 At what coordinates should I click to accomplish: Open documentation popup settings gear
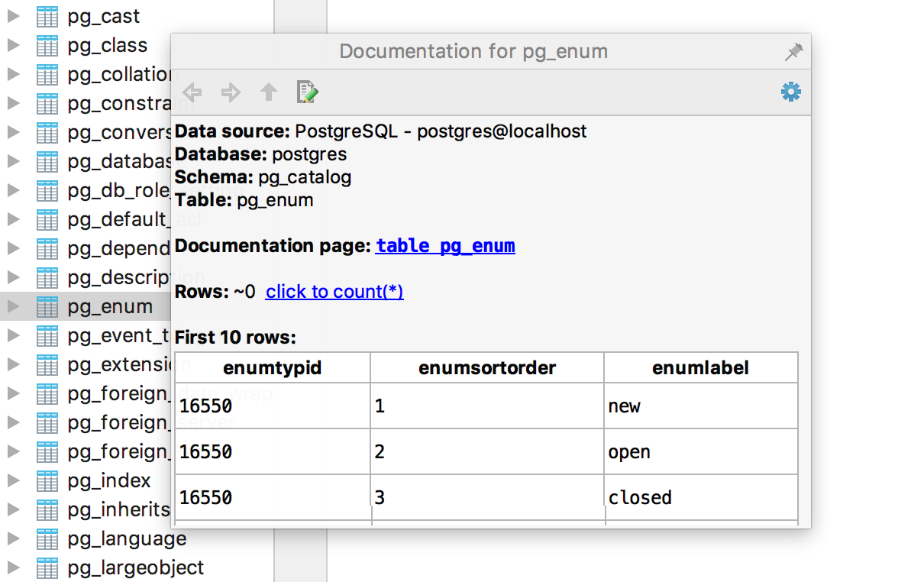[791, 92]
